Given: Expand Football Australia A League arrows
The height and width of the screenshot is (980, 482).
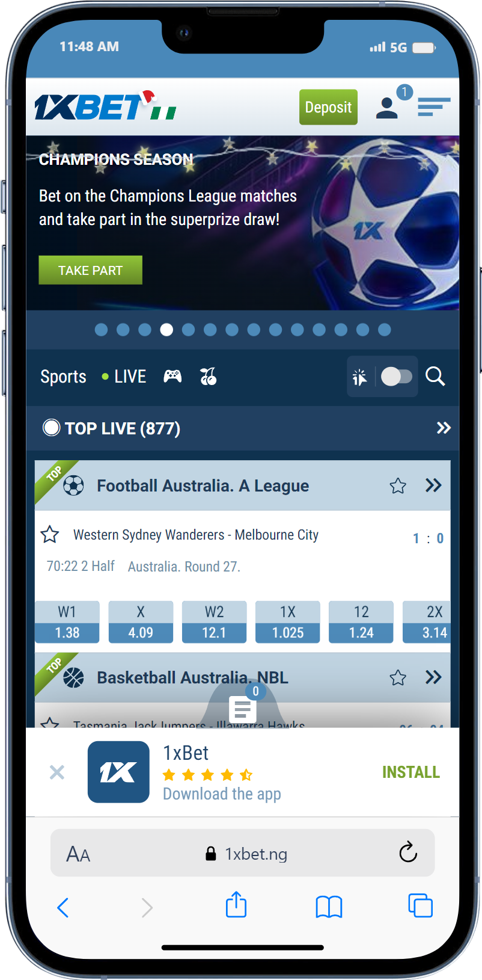Looking at the screenshot, I should (x=433, y=485).
